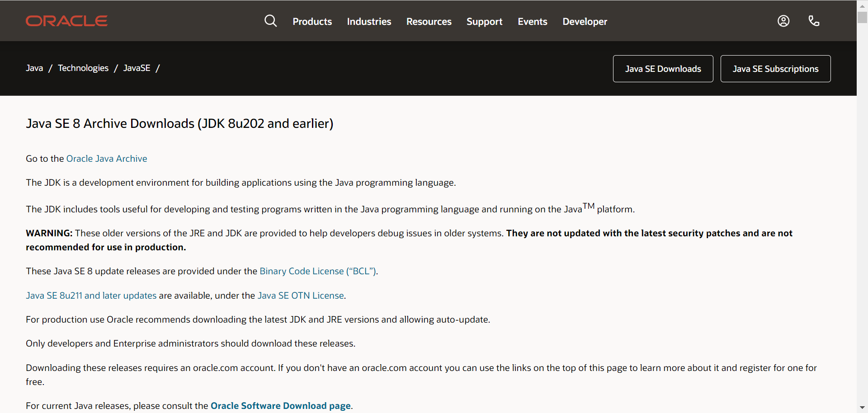Click the Oracle logo
The image size is (868, 413).
click(x=66, y=21)
